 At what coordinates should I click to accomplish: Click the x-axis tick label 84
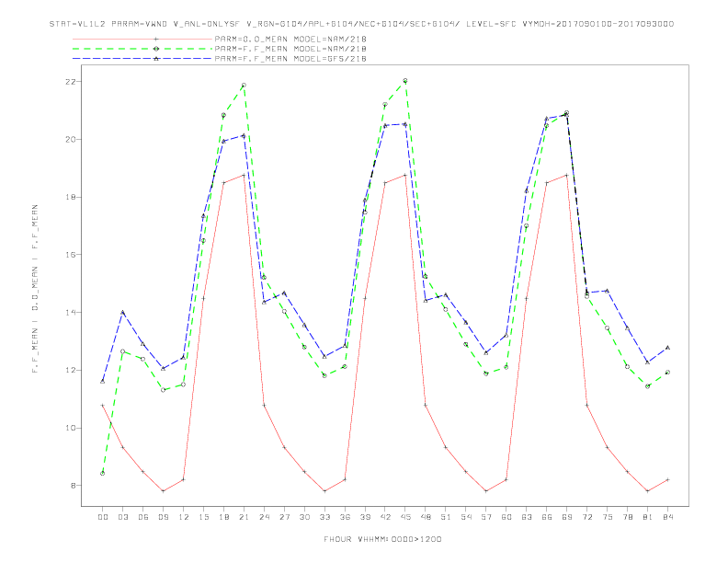click(667, 517)
